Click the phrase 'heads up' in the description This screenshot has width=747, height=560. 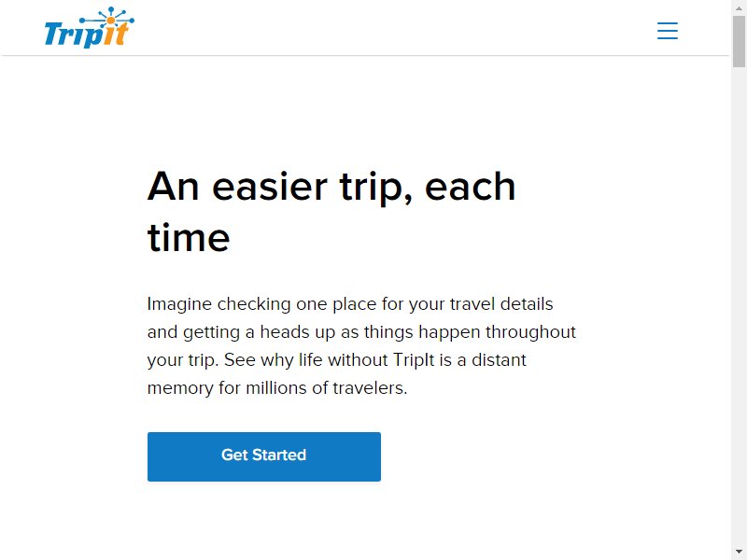click(x=298, y=332)
